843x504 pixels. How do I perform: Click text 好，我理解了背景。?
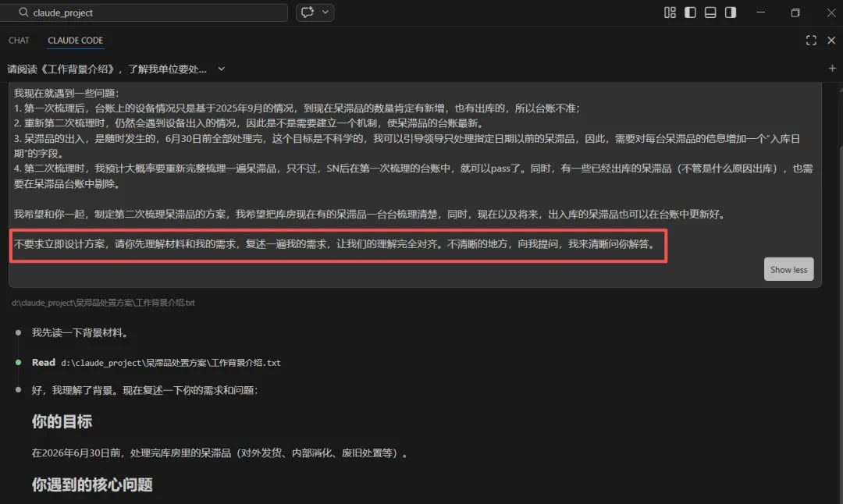pos(73,390)
